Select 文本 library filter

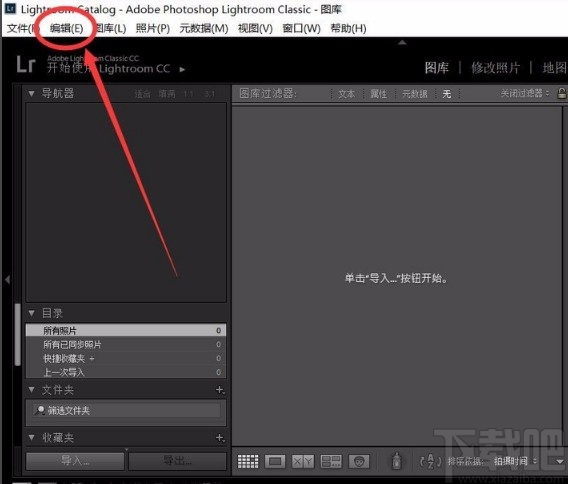pos(346,94)
